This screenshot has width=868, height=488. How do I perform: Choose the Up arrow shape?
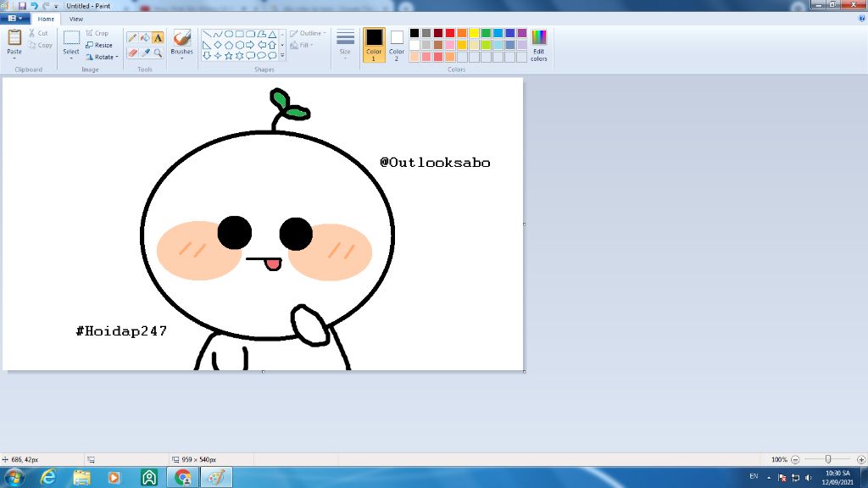[x=272, y=45]
